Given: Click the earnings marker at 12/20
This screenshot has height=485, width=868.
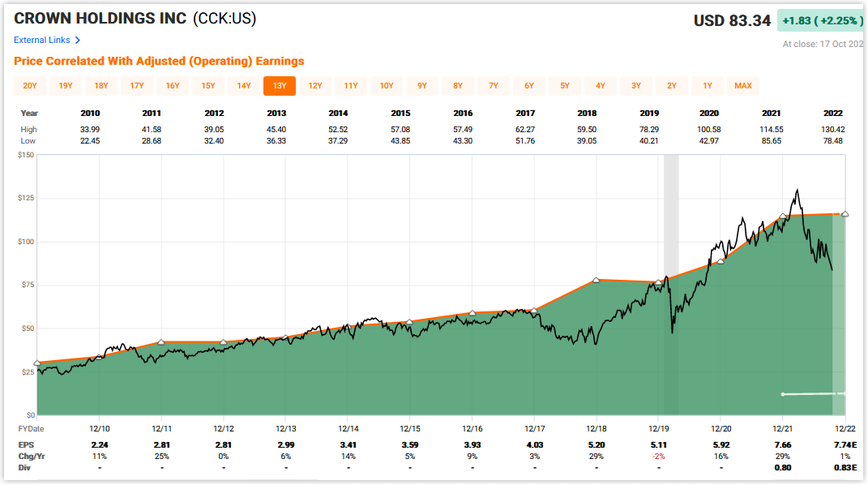Looking at the screenshot, I should pyautogui.click(x=720, y=261).
